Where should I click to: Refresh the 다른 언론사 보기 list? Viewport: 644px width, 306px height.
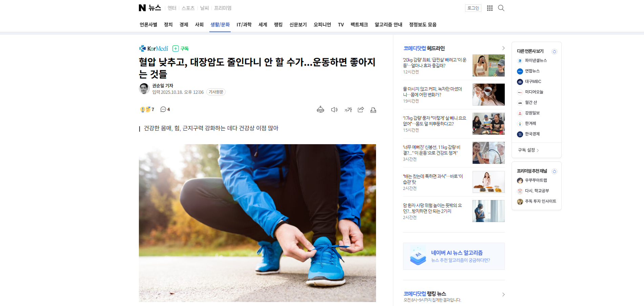[x=554, y=51]
